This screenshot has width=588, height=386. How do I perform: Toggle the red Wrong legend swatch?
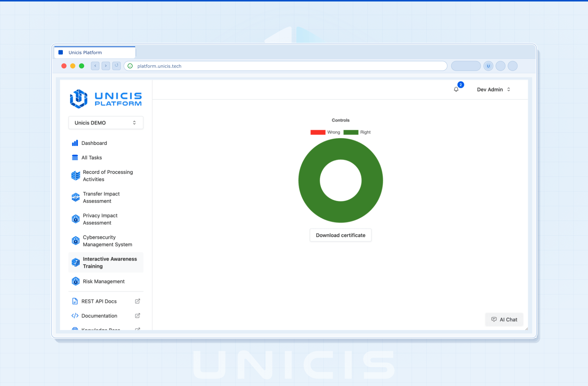point(318,132)
